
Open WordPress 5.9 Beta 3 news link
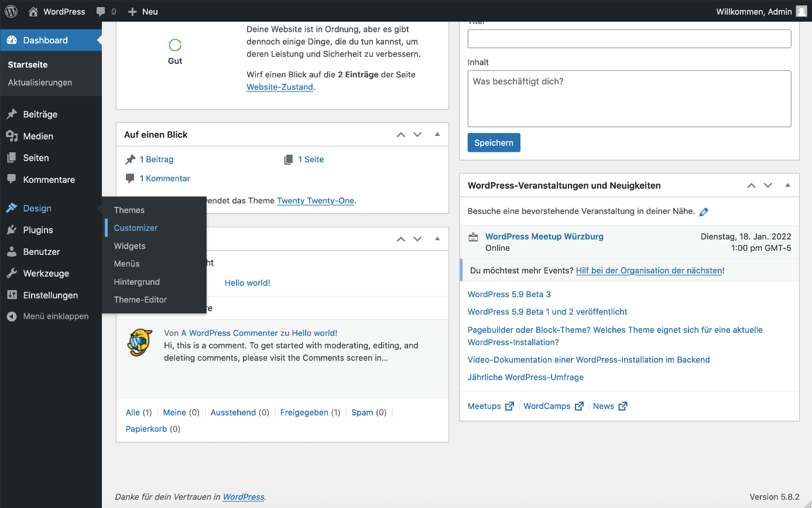(509, 294)
